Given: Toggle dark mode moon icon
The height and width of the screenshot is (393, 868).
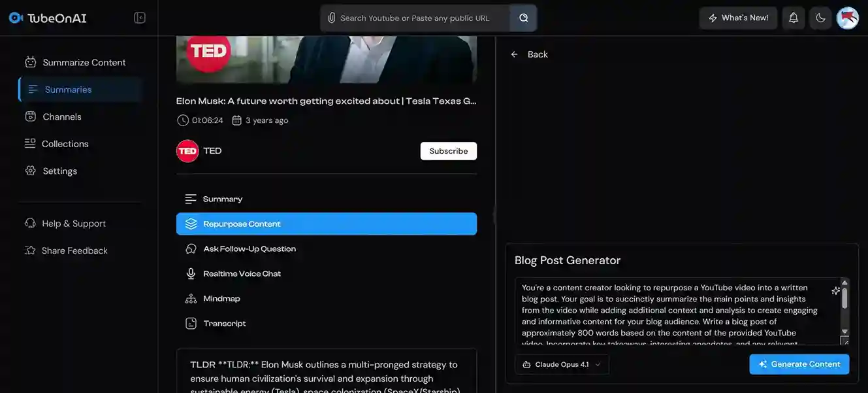Looking at the screenshot, I should click(821, 18).
